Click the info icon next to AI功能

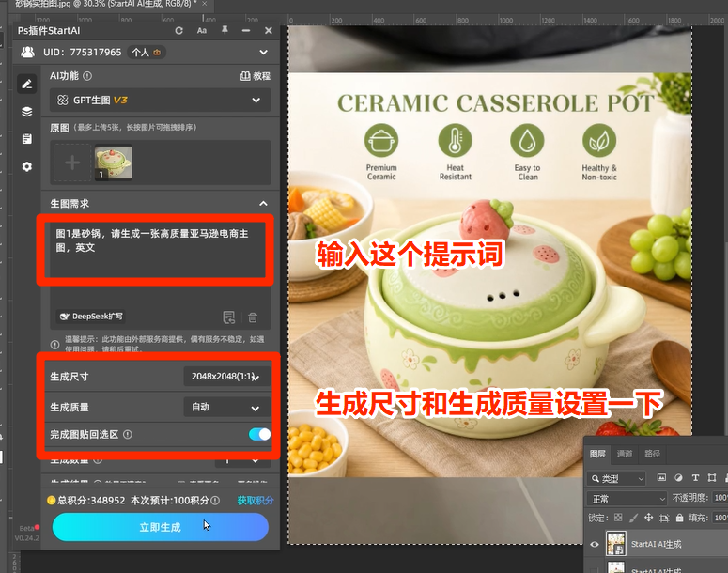tap(87, 76)
